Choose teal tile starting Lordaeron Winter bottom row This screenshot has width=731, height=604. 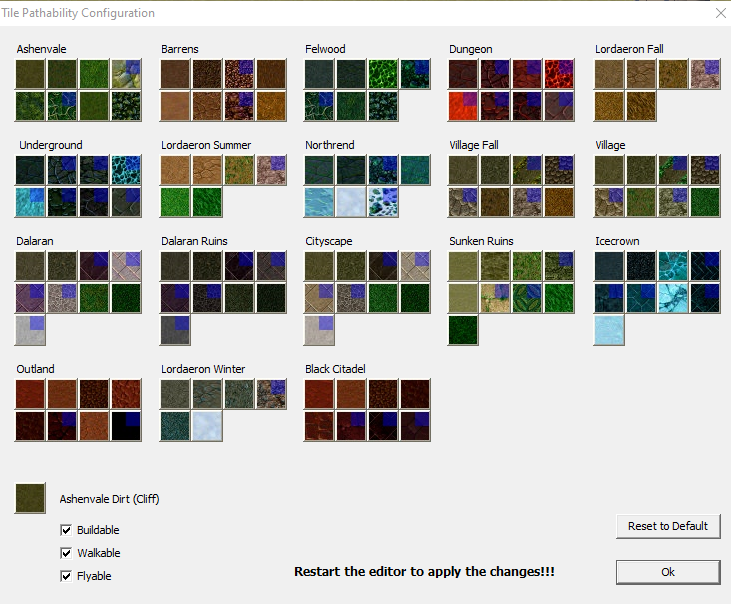[175, 426]
